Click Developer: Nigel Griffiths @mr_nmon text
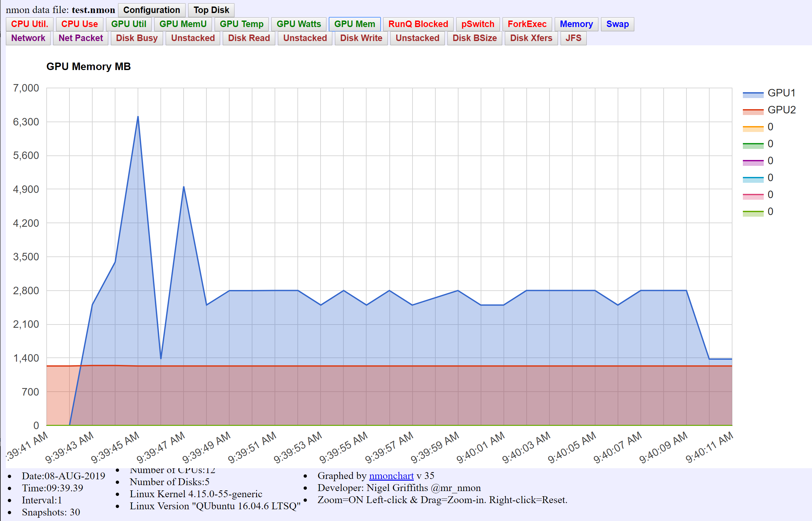Screen dimensions: 812x521 point(399,488)
